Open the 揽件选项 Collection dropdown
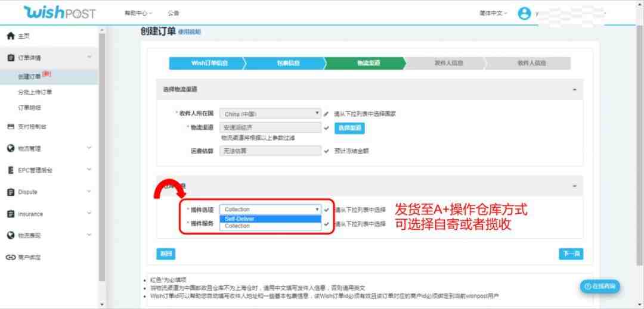 coord(270,210)
